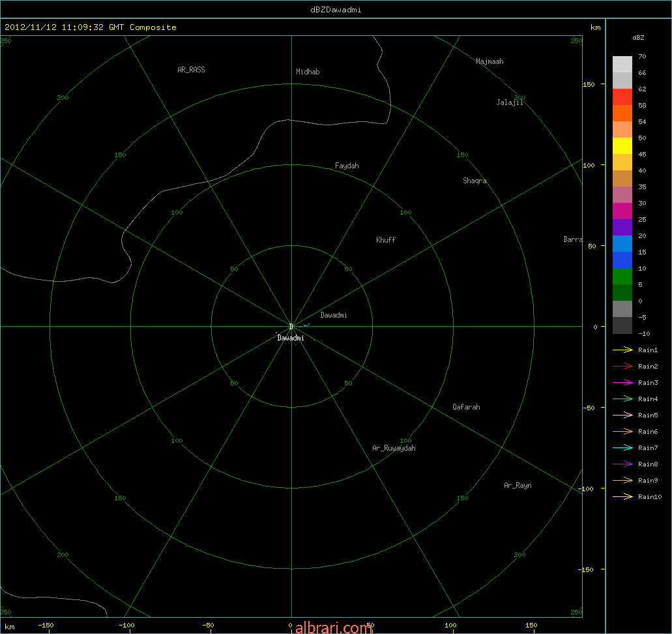Image resolution: width=672 pixels, height=634 pixels.
Task: Click the Qafarah city label
Action: point(466,407)
